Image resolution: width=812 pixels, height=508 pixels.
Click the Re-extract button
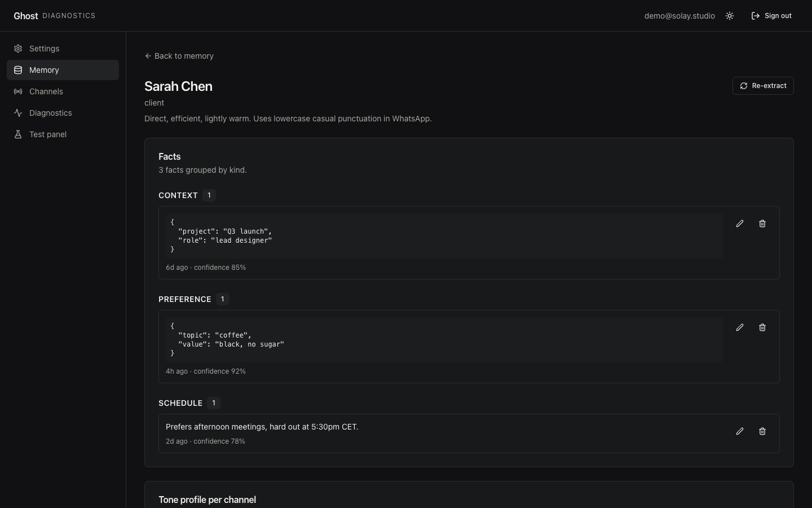pyautogui.click(x=763, y=86)
